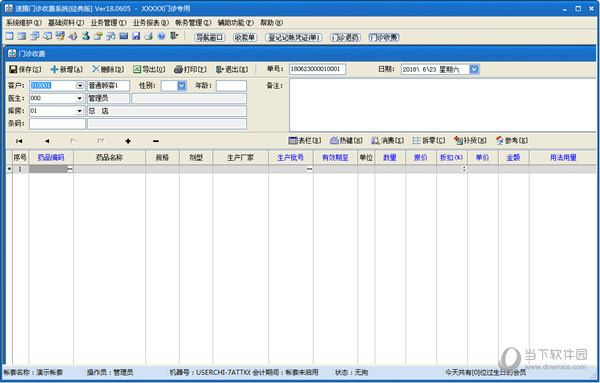Click the 数量 column header
Image resolution: width=600 pixels, height=383 pixels.
[390, 158]
